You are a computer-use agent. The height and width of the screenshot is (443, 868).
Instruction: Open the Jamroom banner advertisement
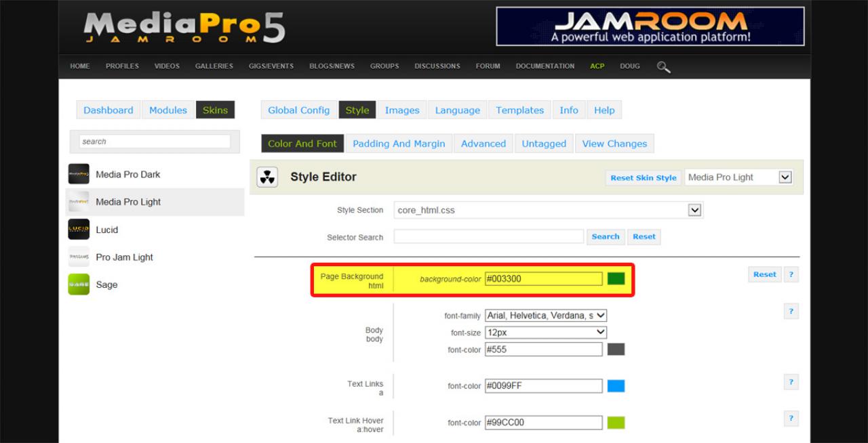650,26
